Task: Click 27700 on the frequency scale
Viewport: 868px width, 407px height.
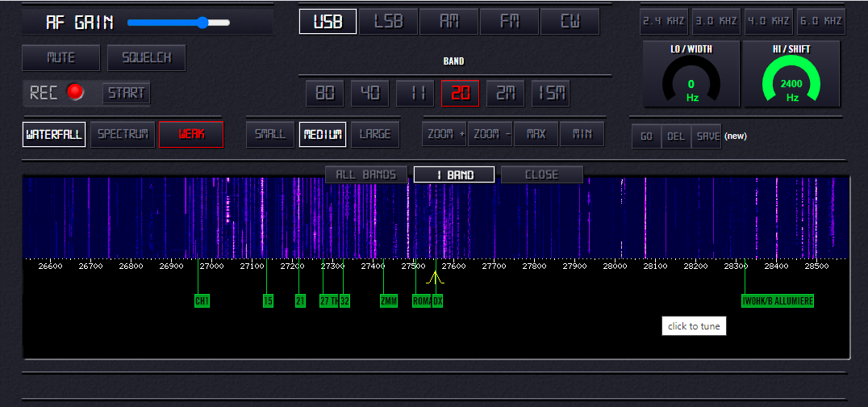Action: coord(494,266)
